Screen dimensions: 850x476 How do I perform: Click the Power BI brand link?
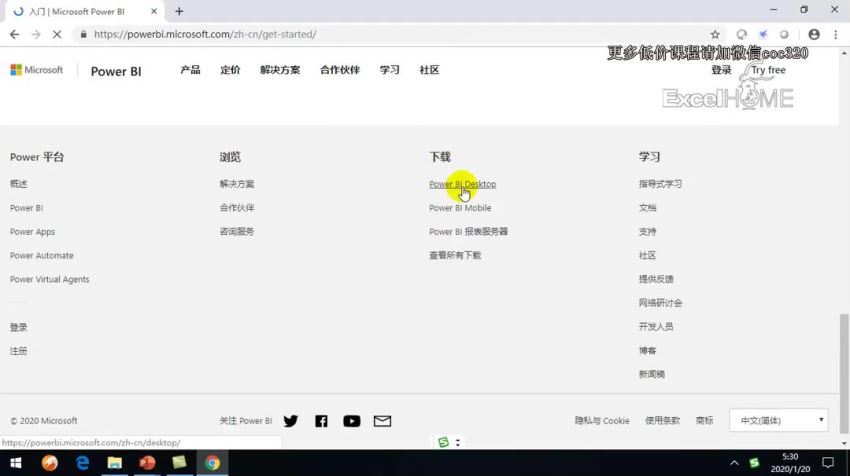point(116,72)
